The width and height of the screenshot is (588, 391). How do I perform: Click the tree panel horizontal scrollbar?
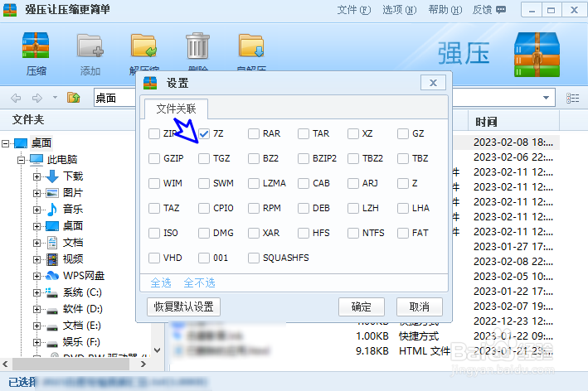[70, 364]
